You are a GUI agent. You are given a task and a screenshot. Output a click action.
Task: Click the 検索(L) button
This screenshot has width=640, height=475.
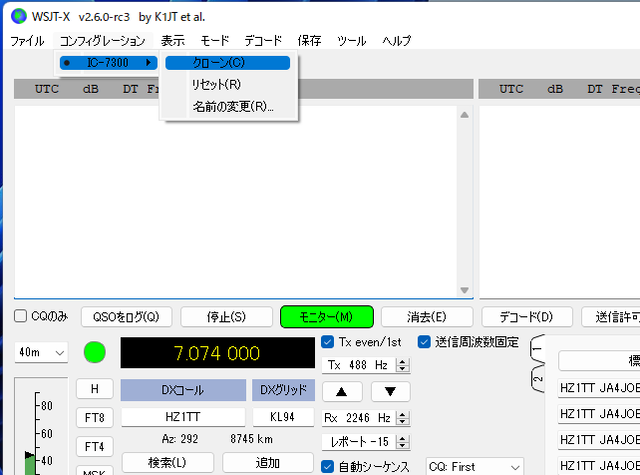[167, 463]
